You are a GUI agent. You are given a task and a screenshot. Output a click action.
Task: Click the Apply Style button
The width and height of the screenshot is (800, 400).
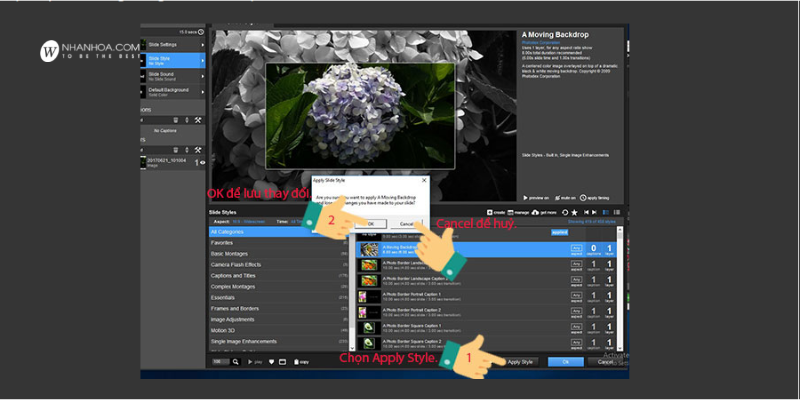point(519,362)
